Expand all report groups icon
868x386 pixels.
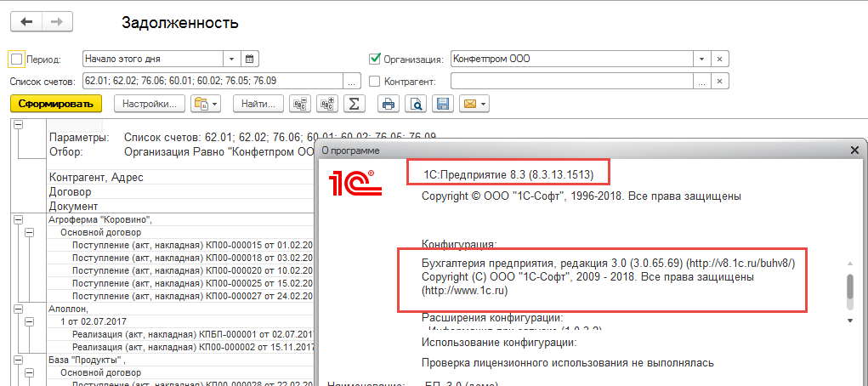point(329,104)
